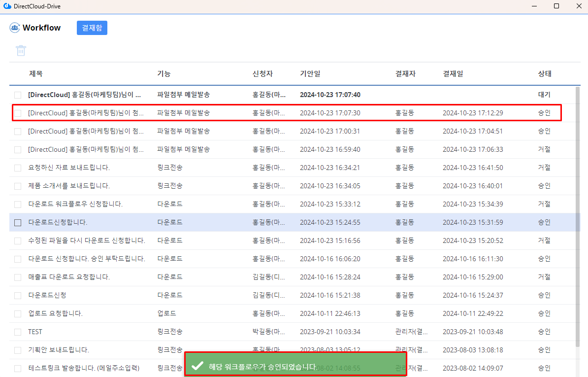
Task: Minimize the DirectCloud-Drive window
Action: [534, 6]
